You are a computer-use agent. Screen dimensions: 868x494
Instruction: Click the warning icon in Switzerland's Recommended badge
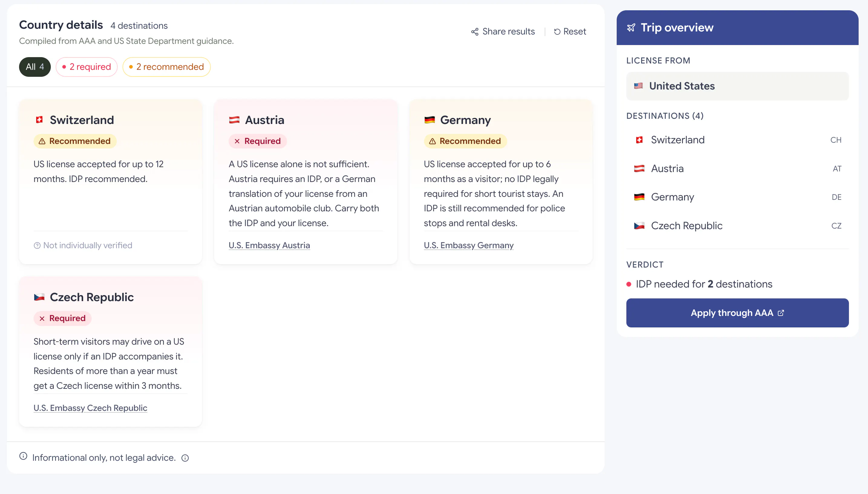coord(42,141)
